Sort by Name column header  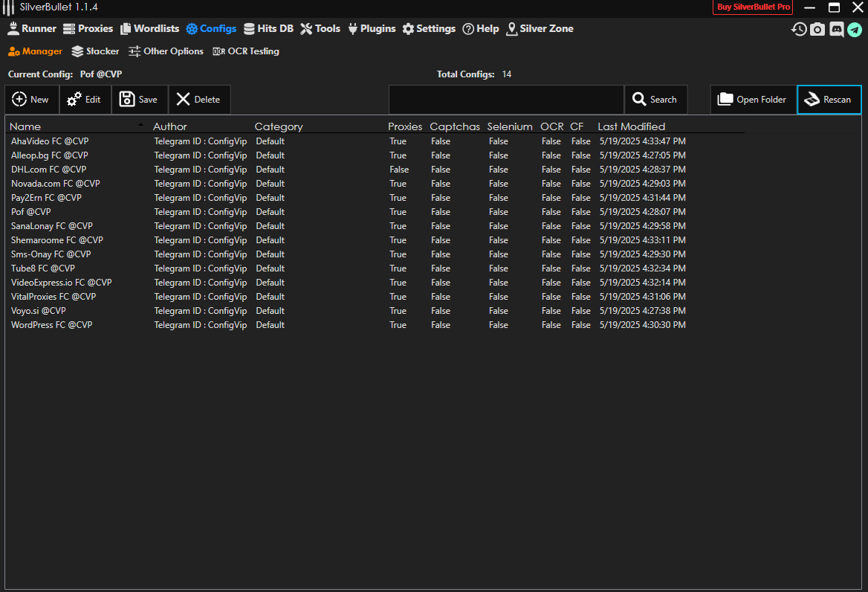(x=25, y=127)
